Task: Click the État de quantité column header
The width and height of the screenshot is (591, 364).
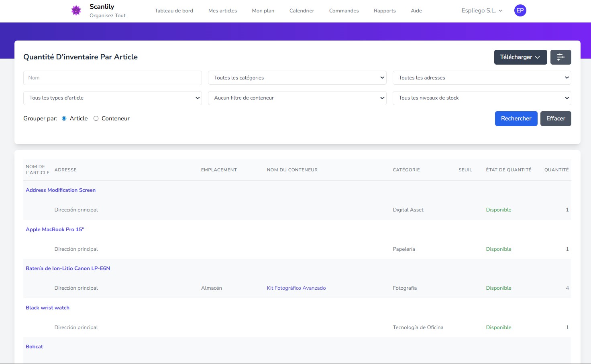Action: (509, 170)
